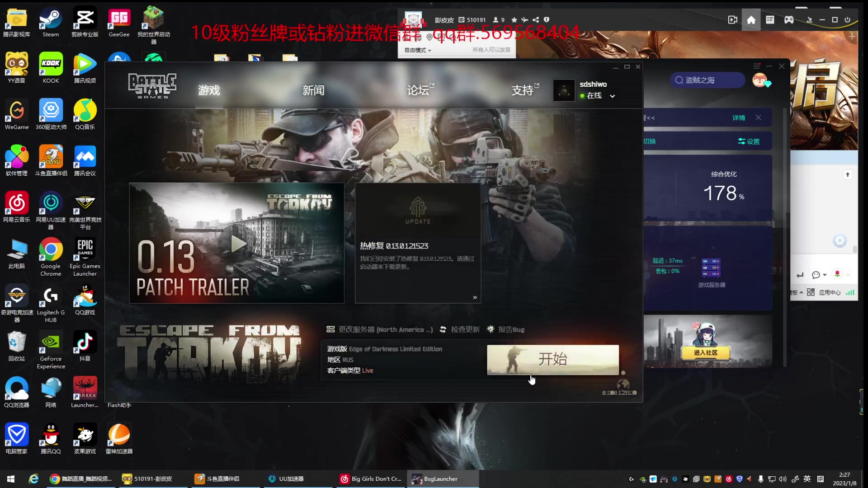Click the 进入社区 community banner

[x=706, y=352]
